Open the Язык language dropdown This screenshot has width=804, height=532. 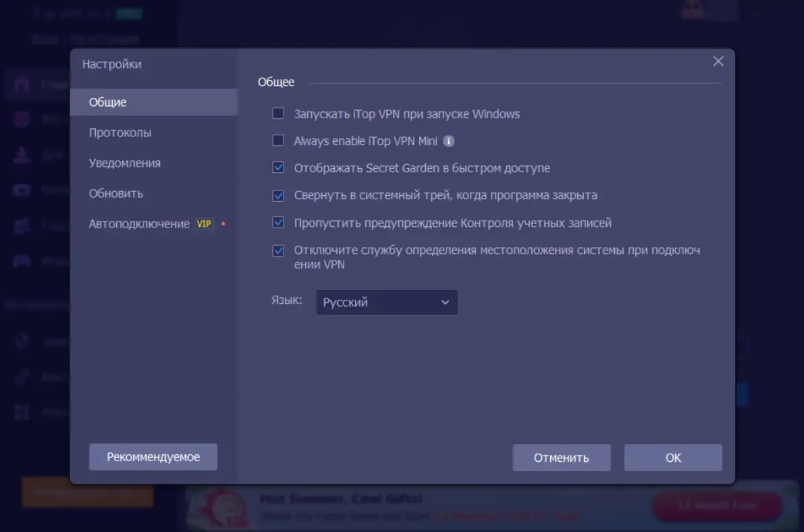[387, 302]
